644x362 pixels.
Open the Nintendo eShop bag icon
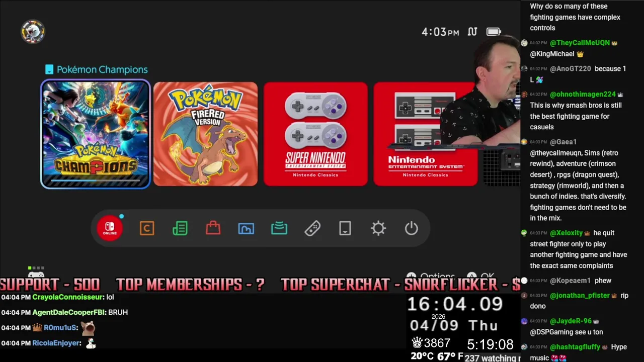213,228
